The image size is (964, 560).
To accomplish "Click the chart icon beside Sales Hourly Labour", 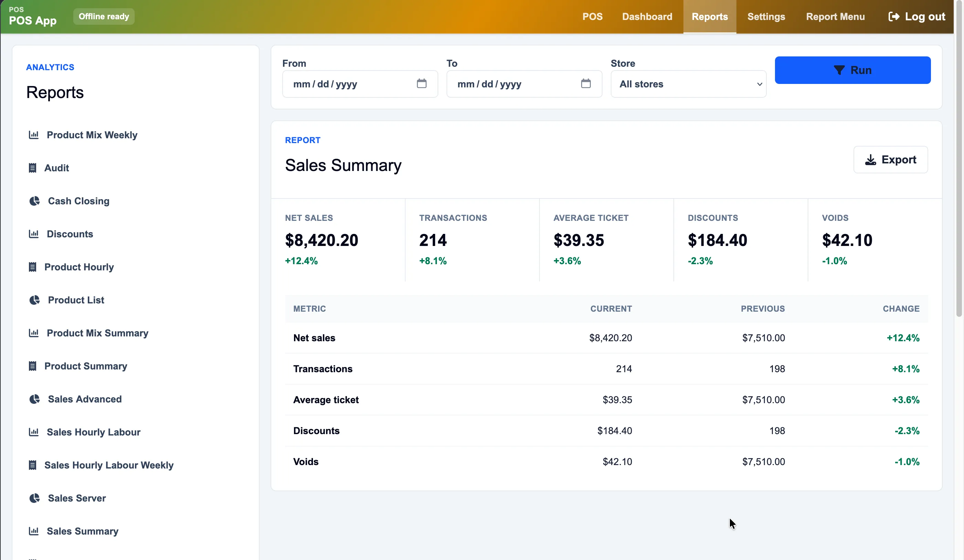I will tap(34, 432).
